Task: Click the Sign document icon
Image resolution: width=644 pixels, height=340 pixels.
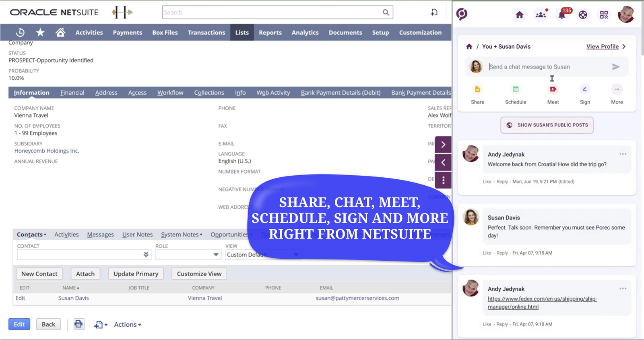Action: click(585, 89)
